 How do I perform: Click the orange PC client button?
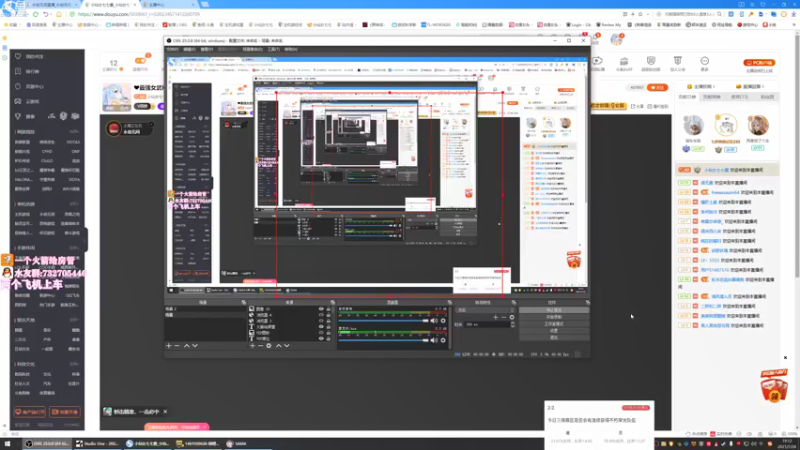click(x=759, y=63)
